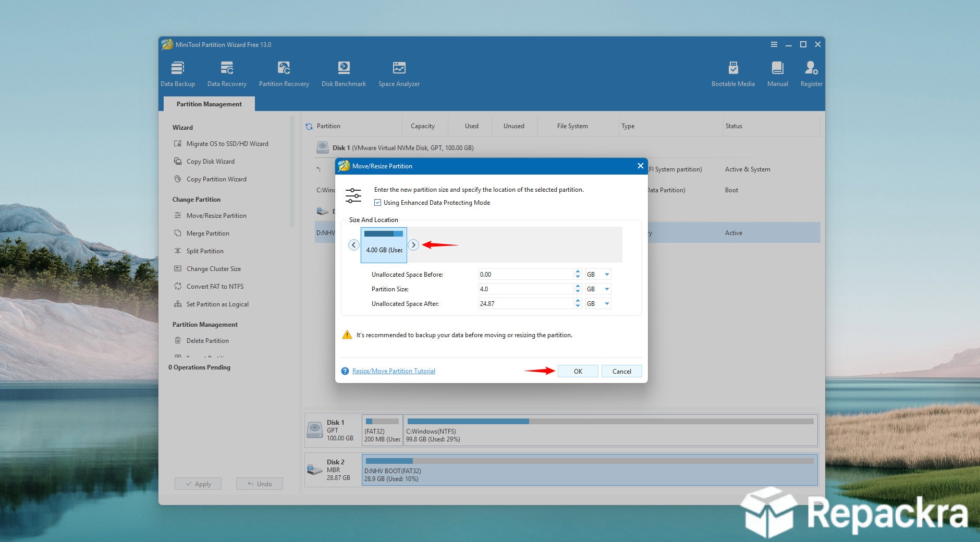This screenshot has height=542, width=980.
Task: Click the Disk 1 drive icon in the disk map
Action: point(315,430)
